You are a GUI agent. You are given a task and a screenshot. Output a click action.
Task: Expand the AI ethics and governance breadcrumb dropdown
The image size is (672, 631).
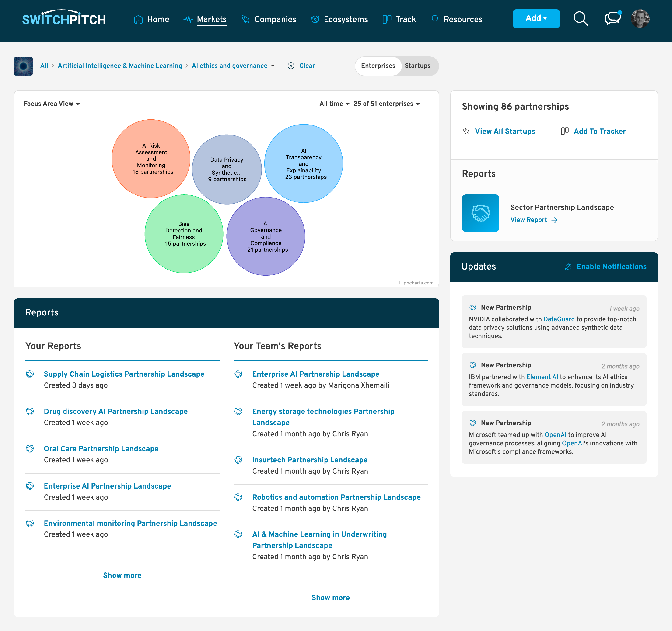(x=273, y=66)
